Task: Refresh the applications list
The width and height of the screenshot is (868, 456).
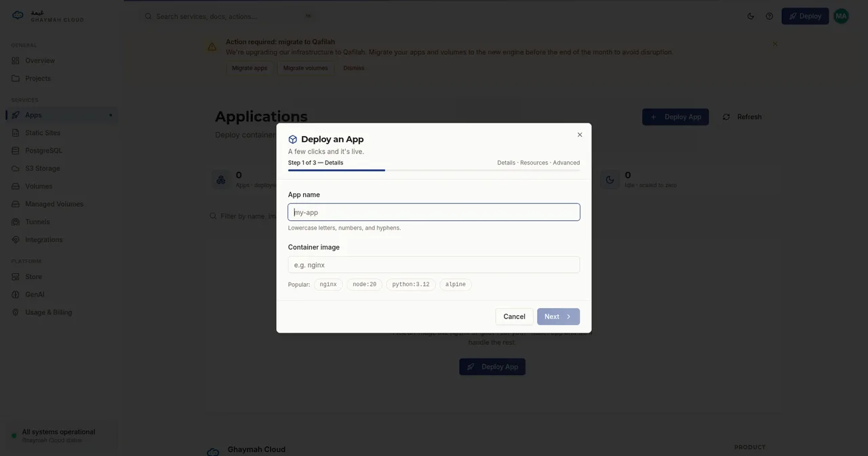Action: (742, 117)
